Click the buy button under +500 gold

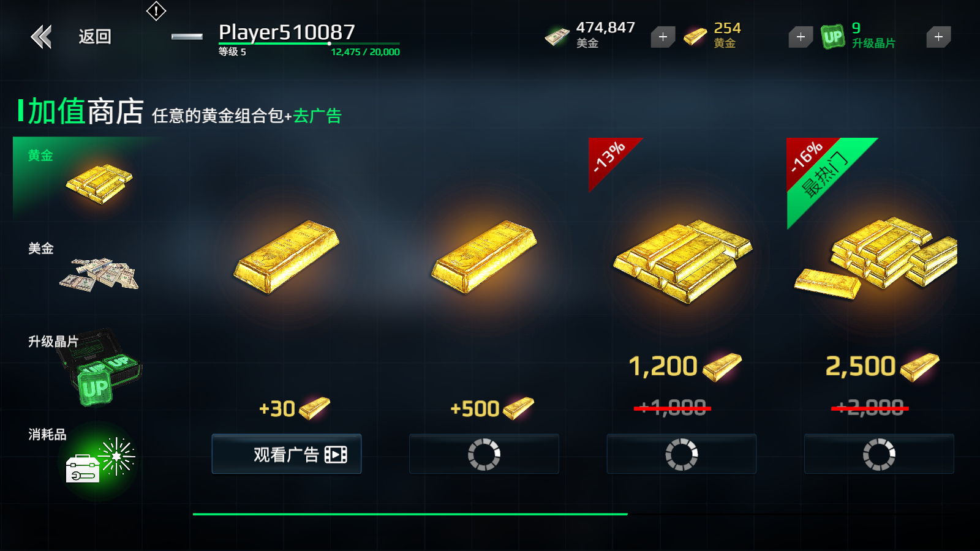484,454
